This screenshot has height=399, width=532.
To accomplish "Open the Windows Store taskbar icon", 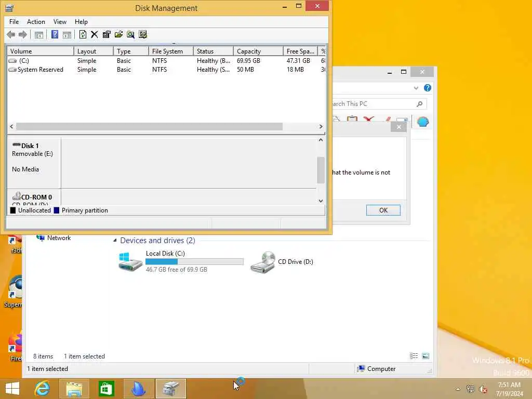I will coord(106,389).
